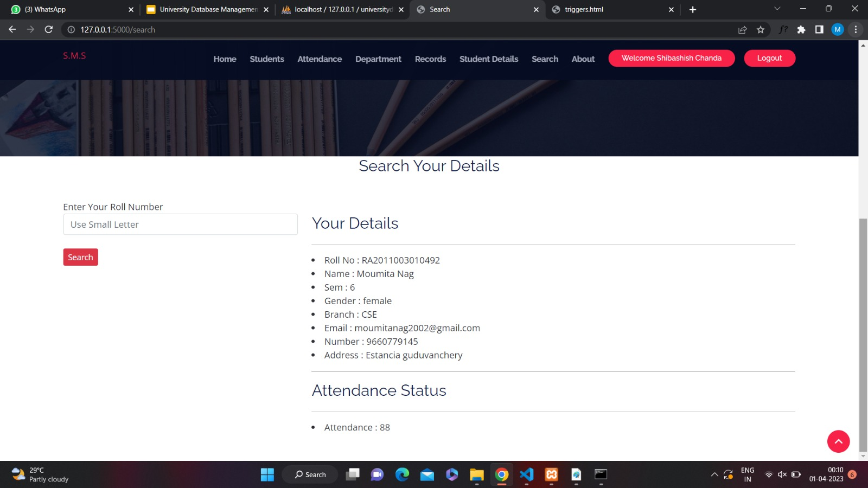Open the Windows Start menu

(267, 474)
